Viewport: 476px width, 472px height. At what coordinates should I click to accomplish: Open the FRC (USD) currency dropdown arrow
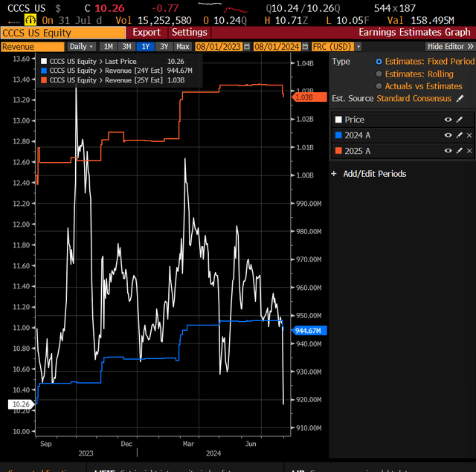358,47
